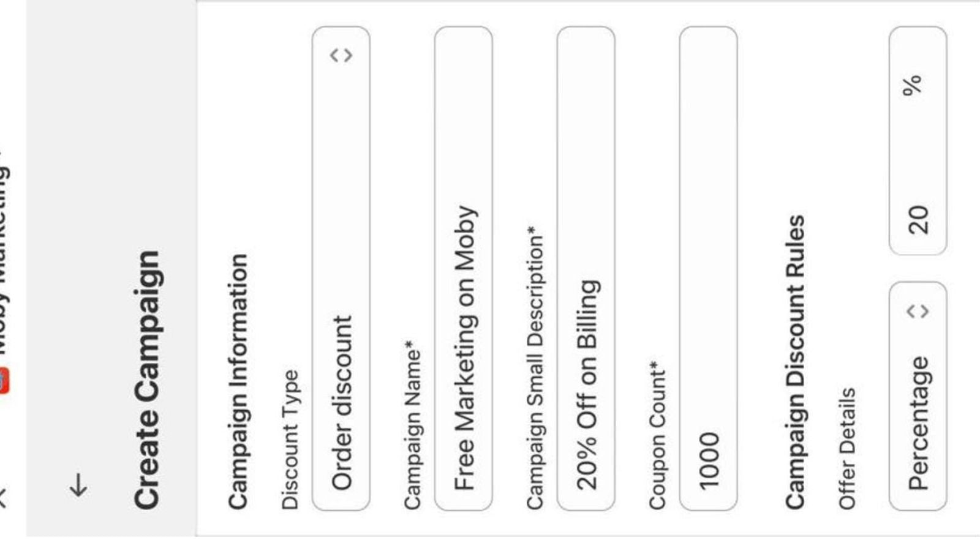Open the Discount Type dropdown showing Order discount

point(341,268)
